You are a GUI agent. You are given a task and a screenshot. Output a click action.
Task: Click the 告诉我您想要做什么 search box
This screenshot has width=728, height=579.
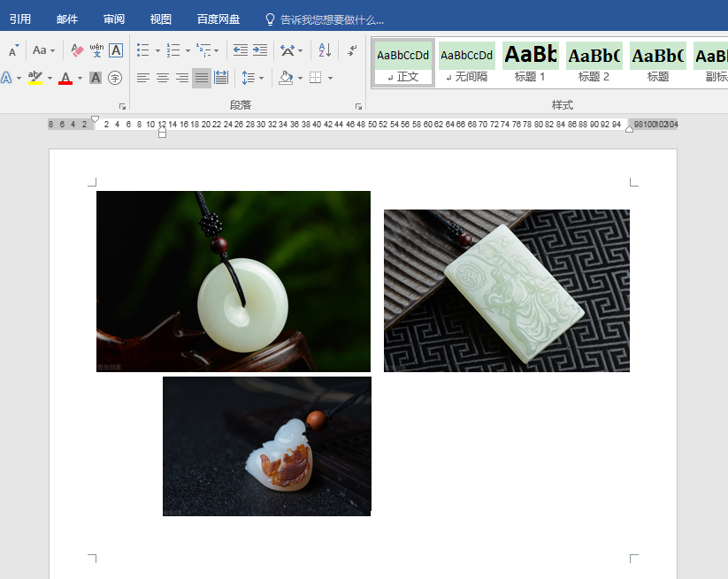[332, 20]
